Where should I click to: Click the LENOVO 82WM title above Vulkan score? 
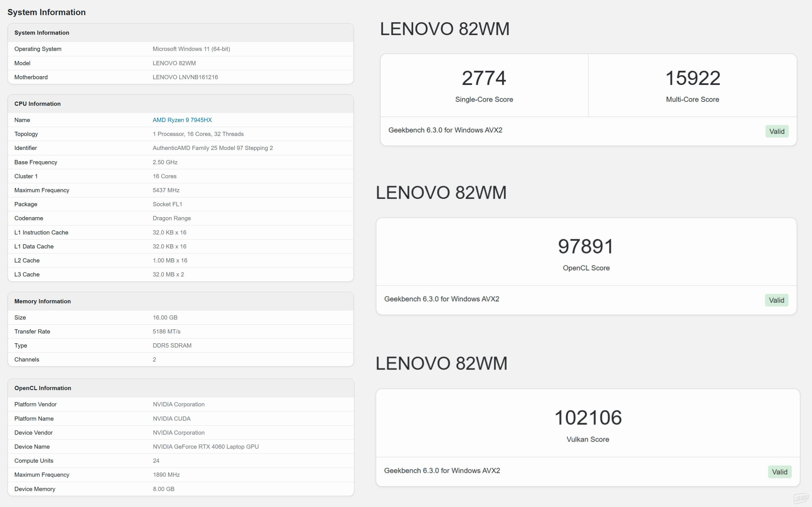441,363
